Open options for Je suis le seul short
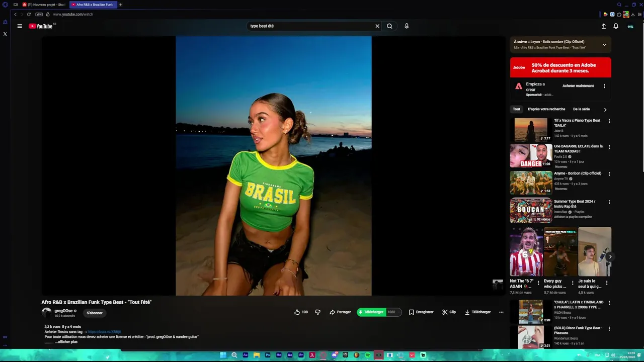 tap(606, 283)
